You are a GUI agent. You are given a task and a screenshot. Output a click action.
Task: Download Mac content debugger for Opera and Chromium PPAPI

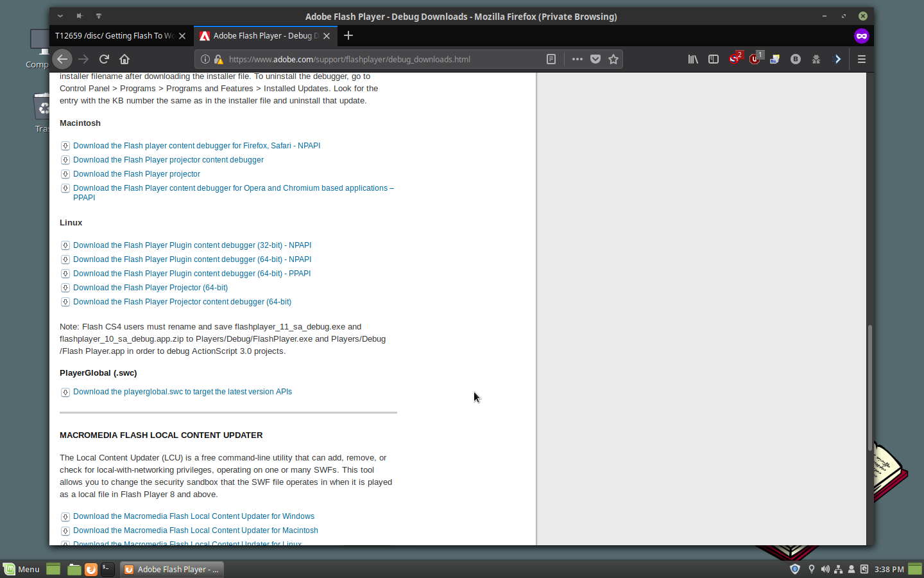click(x=234, y=193)
